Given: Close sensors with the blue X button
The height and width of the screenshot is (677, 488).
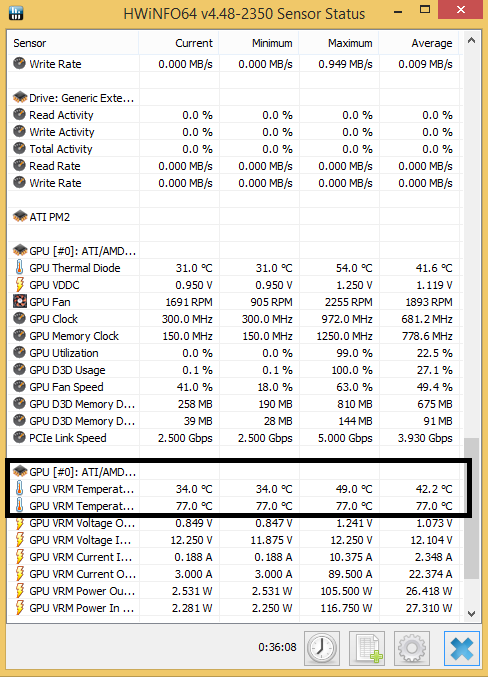Looking at the screenshot, I should (462, 648).
